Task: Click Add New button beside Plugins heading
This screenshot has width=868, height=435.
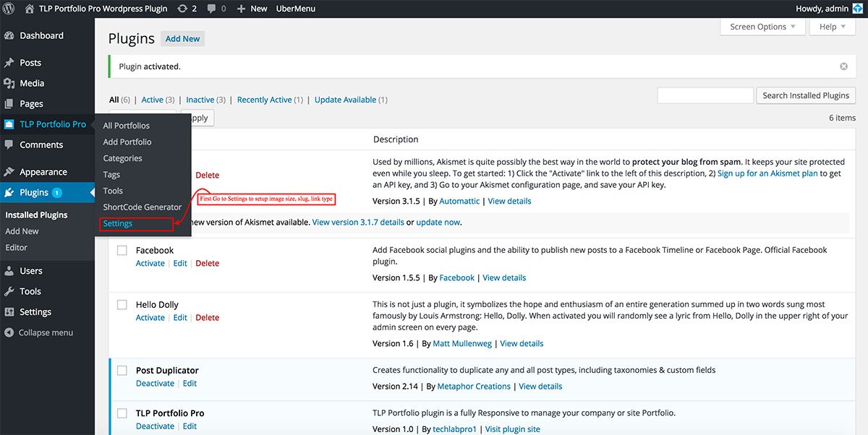Action: pyautogui.click(x=182, y=39)
